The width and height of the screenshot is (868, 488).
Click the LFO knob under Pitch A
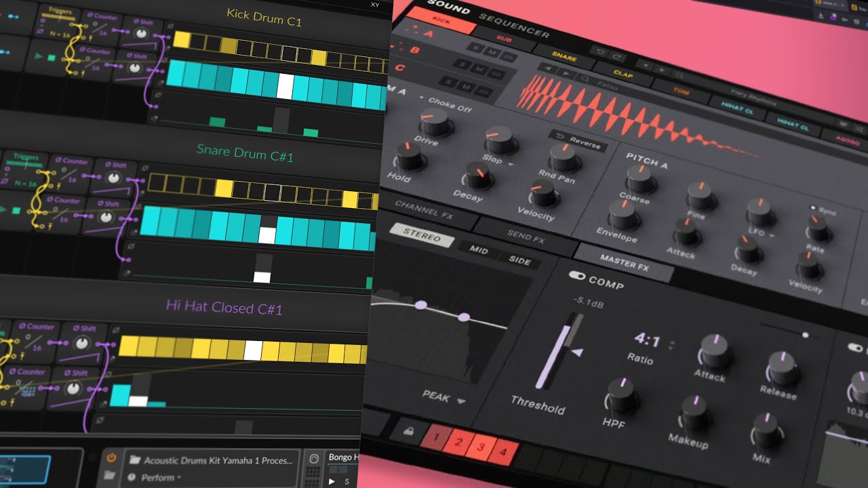click(762, 212)
